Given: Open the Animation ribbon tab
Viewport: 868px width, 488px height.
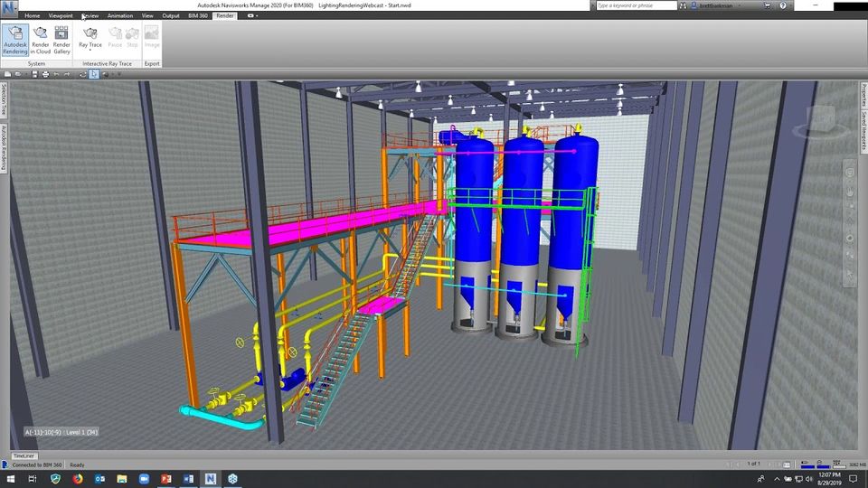Looking at the screenshot, I should click(120, 15).
